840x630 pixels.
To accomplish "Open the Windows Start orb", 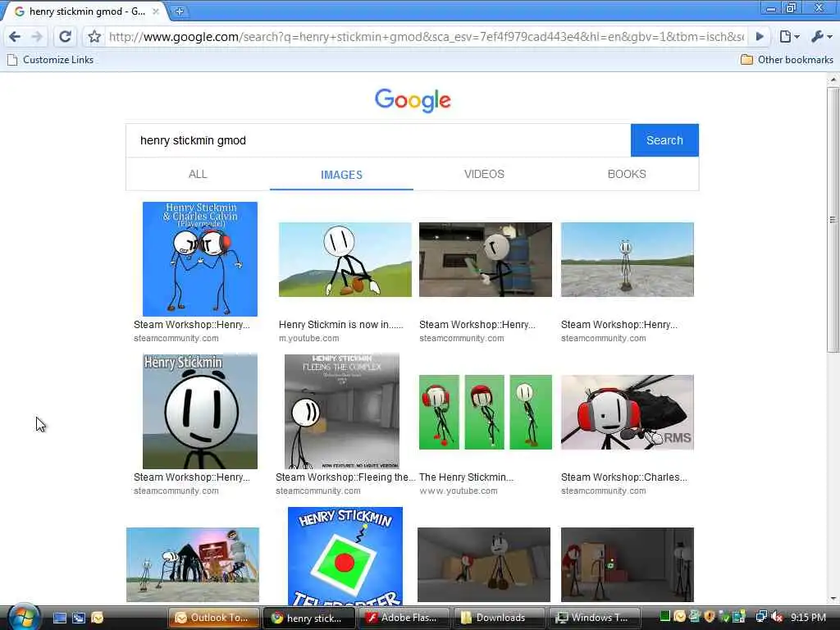I will click(x=24, y=617).
